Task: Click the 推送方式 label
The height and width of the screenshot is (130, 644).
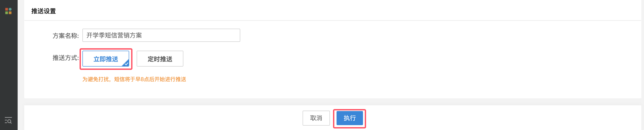Action: (x=65, y=58)
